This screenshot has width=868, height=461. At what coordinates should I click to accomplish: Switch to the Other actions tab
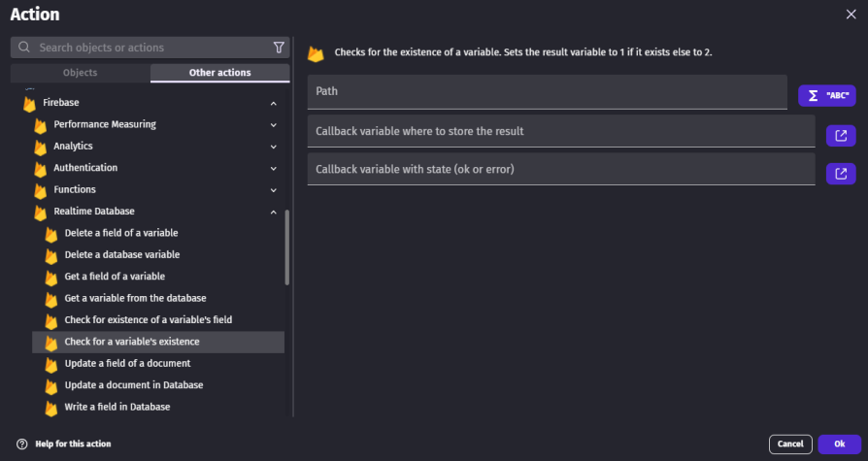219,73
